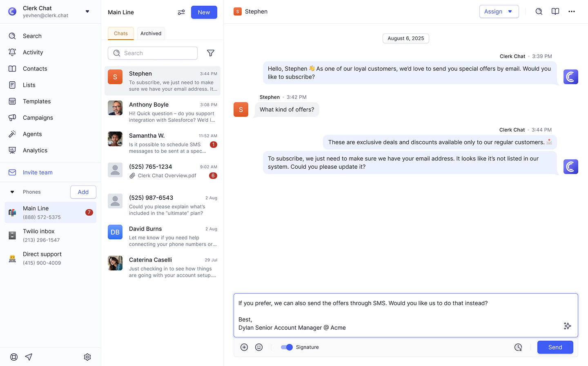Search within conversation using magnifier icon
This screenshot has width=588, height=366.
pyautogui.click(x=539, y=11)
